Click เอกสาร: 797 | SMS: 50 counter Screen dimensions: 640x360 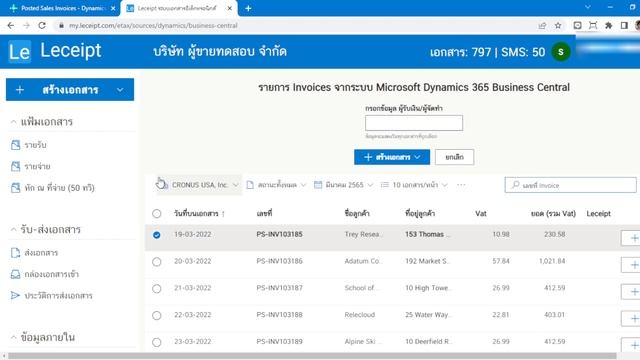(x=487, y=52)
